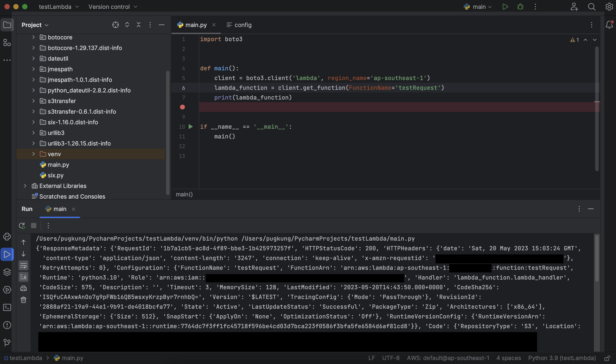This screenshot has width=616, height=364.
Task: Open Code With Me add-user icon
Action: point(574,7)
